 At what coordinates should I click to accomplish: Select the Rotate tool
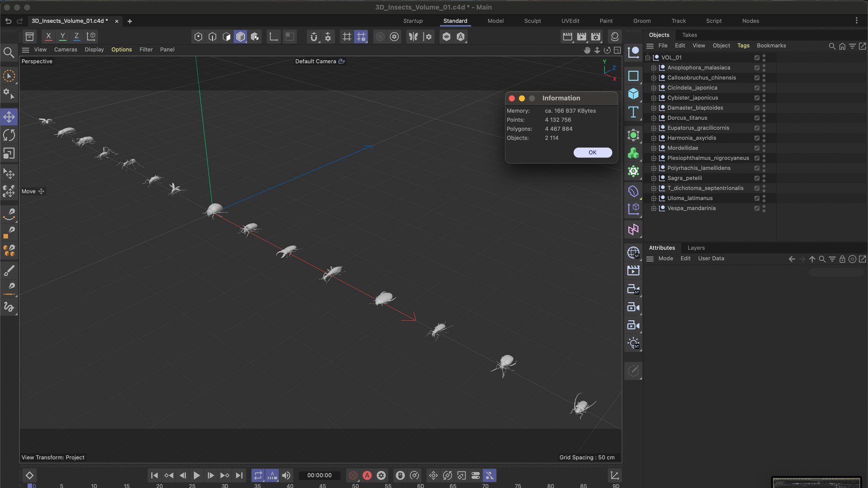point(9,135)
